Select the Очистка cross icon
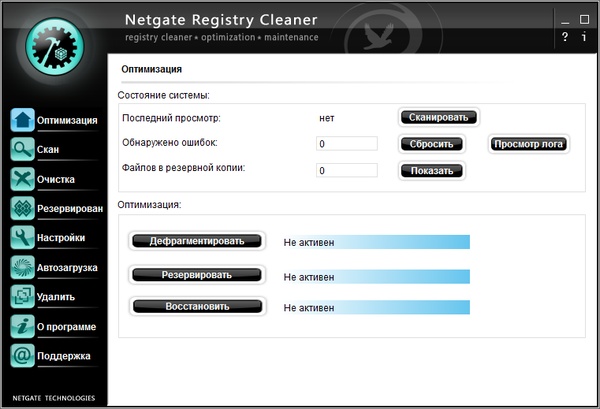 tap(22, 179)
